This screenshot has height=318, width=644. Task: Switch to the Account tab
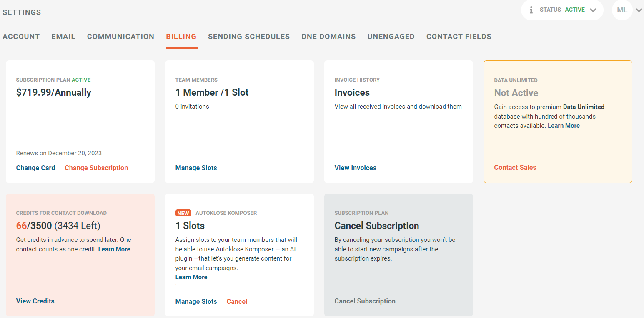(21, 37)
